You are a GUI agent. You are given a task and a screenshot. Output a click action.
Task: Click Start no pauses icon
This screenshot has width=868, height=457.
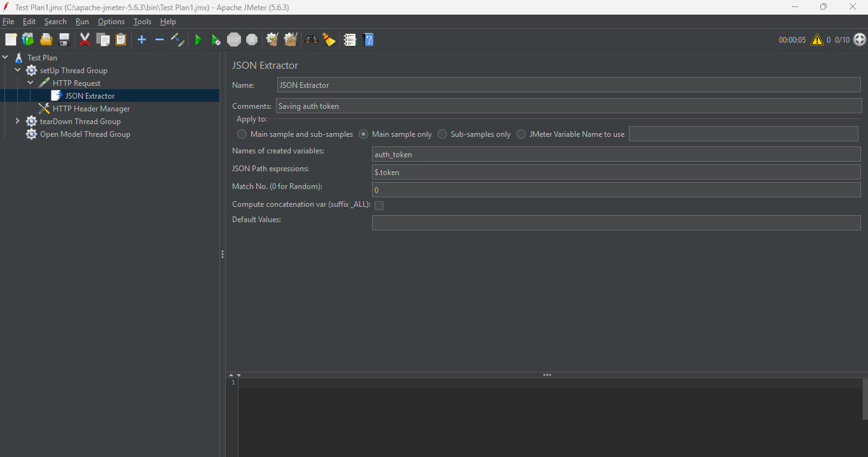coord(216,39)
